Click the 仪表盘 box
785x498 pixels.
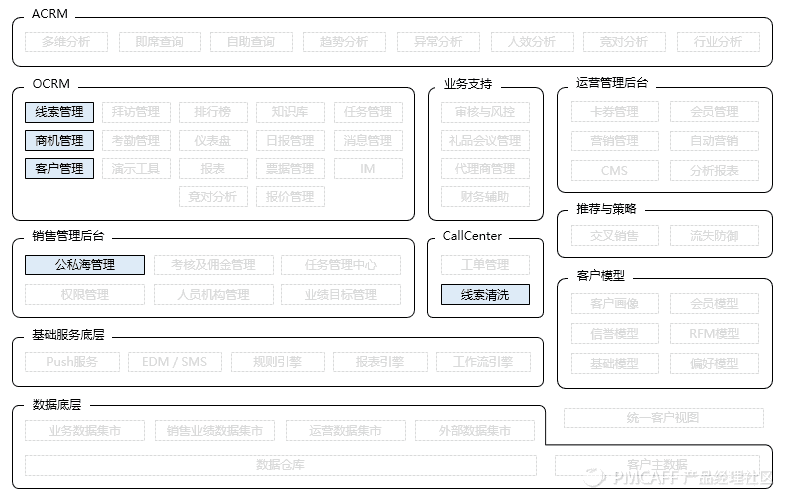213,141
